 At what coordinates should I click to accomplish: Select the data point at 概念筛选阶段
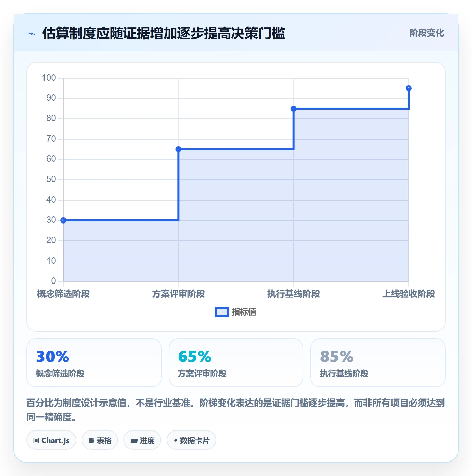point(63,220)
